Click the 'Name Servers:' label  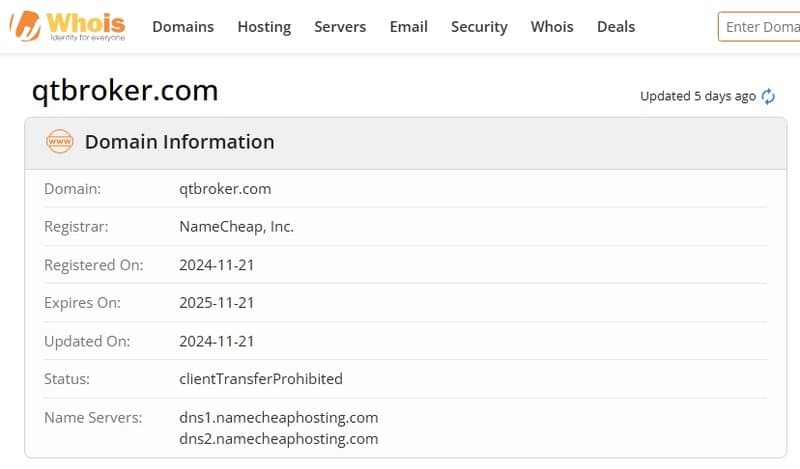(93, 417)
